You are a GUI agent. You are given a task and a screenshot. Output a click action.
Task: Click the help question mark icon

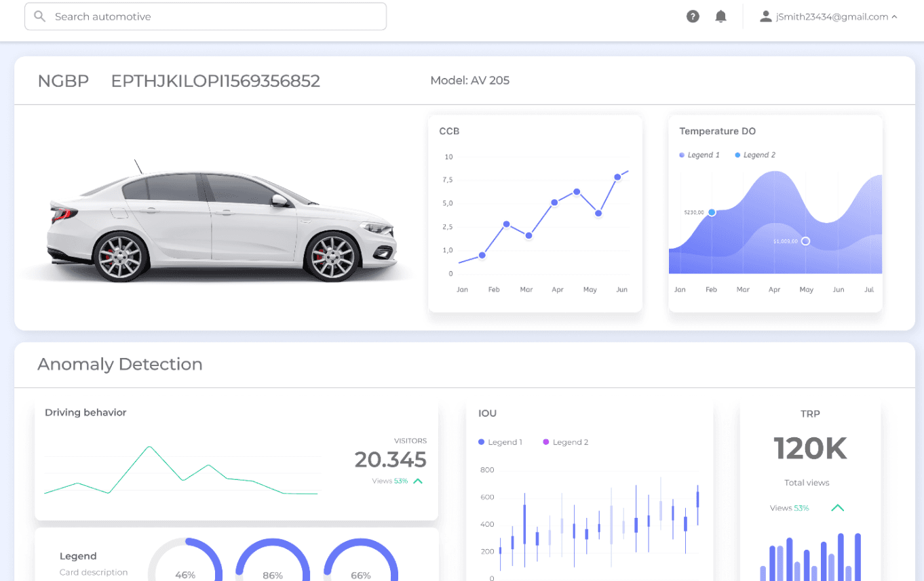pyautogui.click(x=693, y=16)
